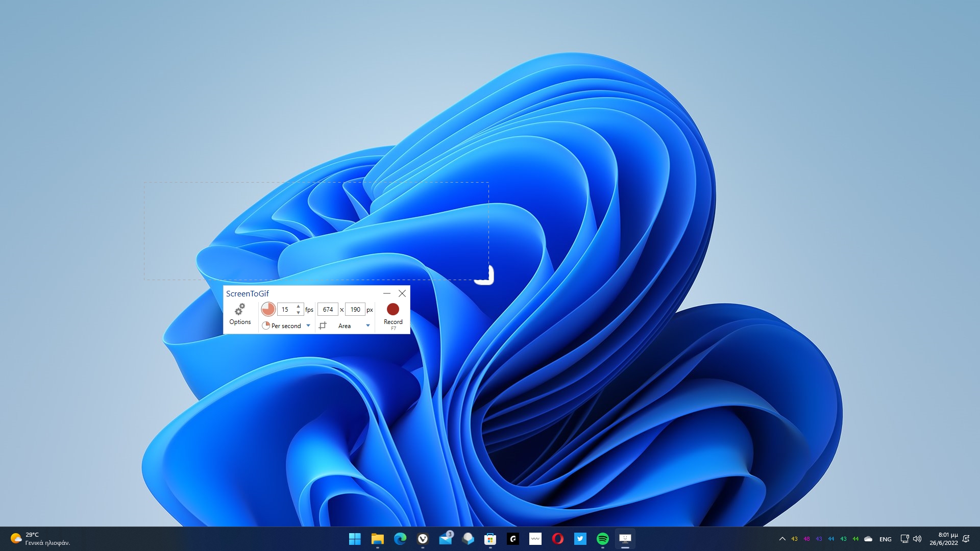Open Twitter app in taskbar
The width and height of the screenshot is (980, 551).
pos(580,539)
